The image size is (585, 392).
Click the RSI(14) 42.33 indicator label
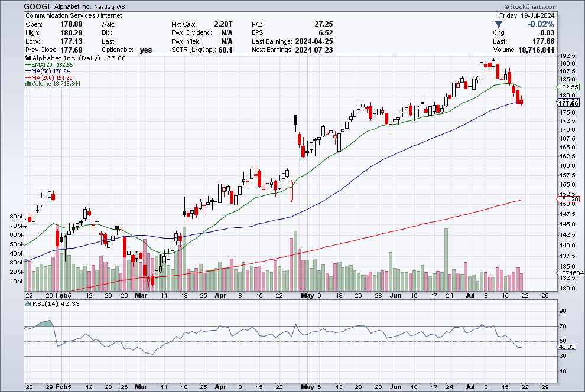[56, 303]
